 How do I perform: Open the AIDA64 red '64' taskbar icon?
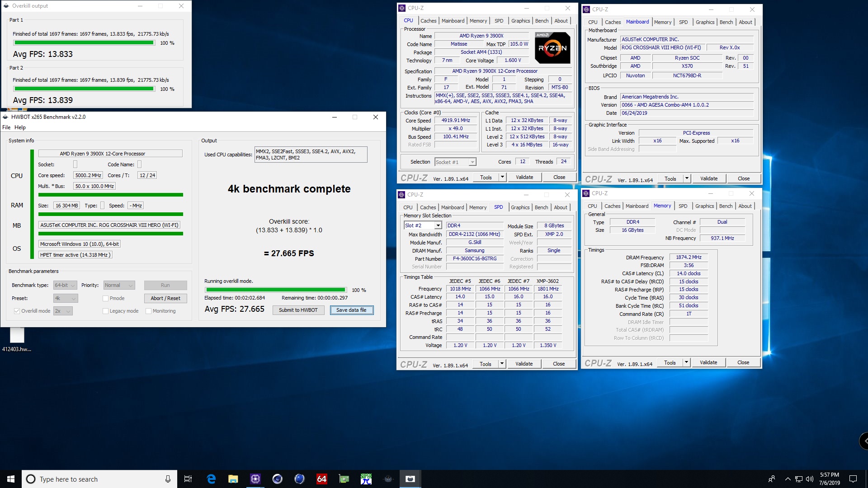tap(321, 479)
